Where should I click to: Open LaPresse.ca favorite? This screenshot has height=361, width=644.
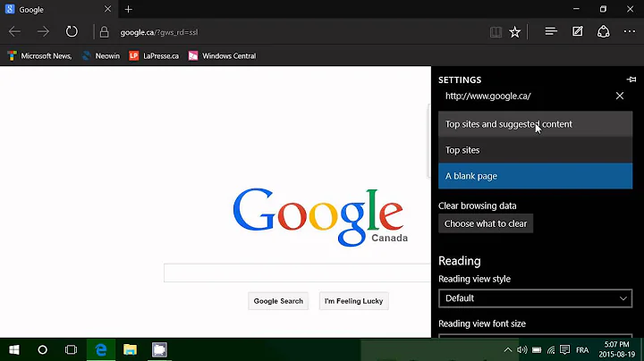[154, 55]
